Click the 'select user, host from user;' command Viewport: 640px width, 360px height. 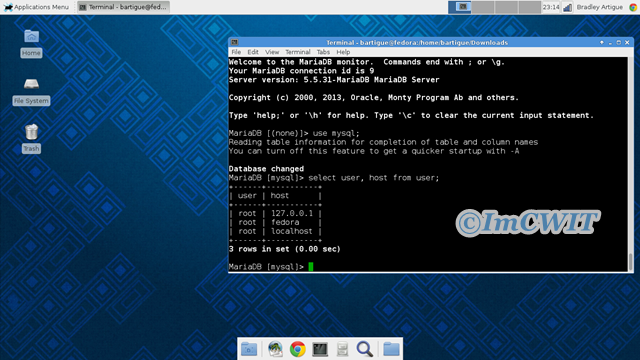[373, 178]
